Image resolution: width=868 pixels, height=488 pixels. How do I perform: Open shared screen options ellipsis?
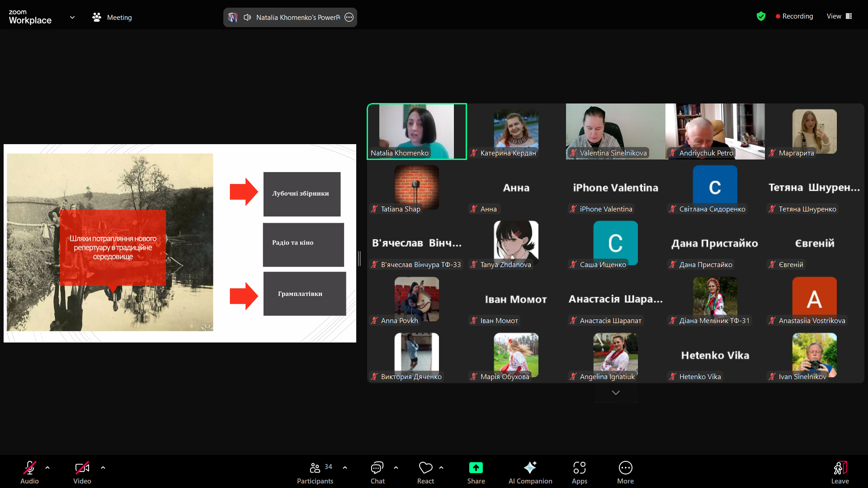point(349,17)
